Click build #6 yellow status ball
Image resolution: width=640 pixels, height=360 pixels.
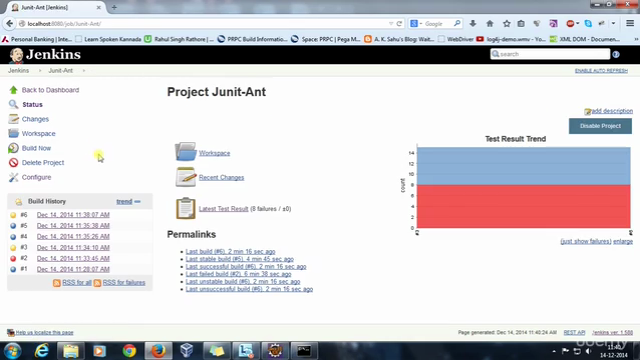[x=13, y=215]
